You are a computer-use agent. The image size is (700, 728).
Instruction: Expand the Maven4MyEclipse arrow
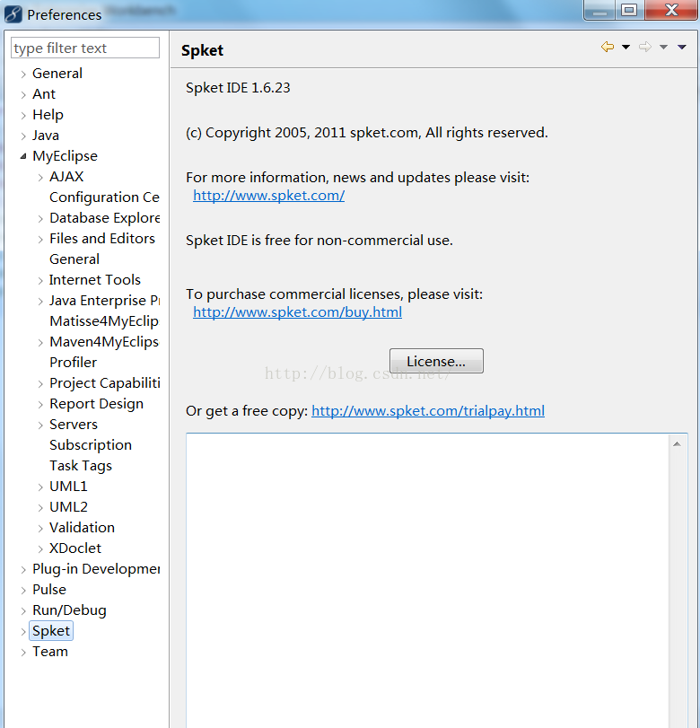(40, 343)
